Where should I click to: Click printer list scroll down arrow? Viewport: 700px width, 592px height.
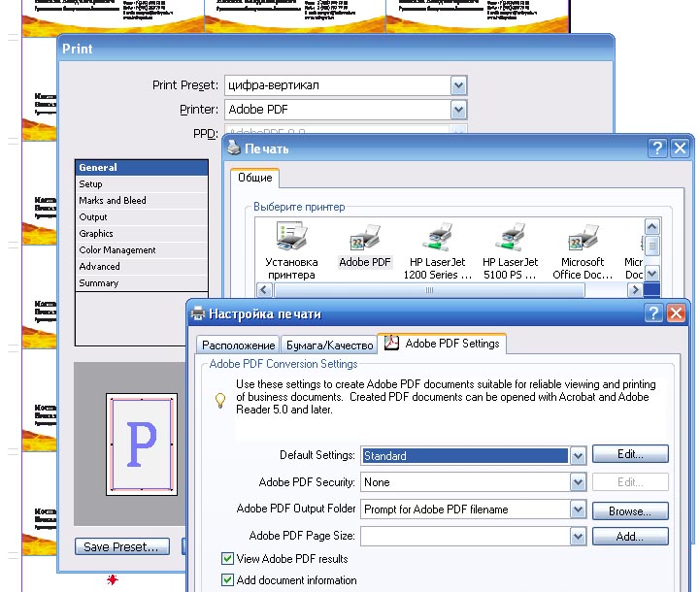point(652,274)
